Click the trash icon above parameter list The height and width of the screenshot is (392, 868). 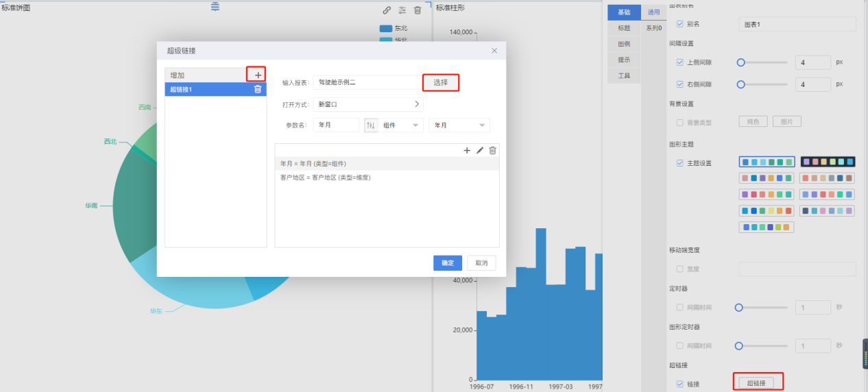pos(492,150)
